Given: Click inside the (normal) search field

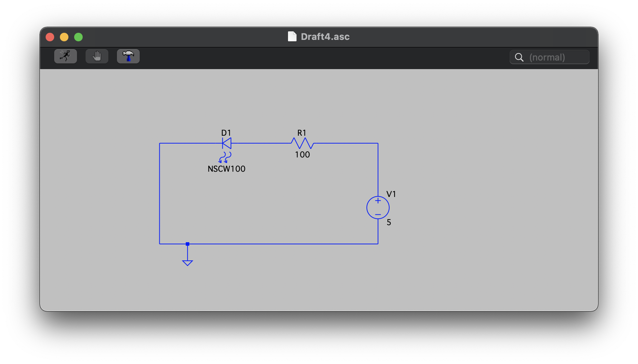Looking at the screenshot, I should coord(556,57).
